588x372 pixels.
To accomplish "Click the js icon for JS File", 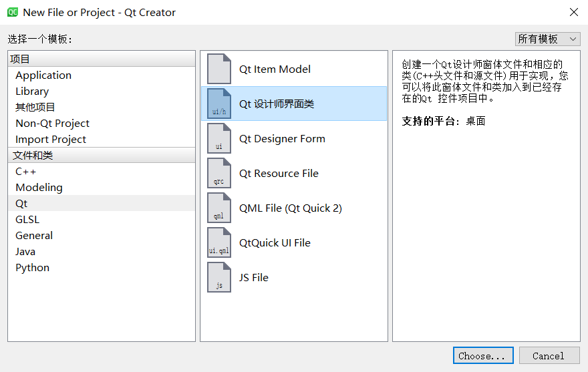I will pos(219,277).
